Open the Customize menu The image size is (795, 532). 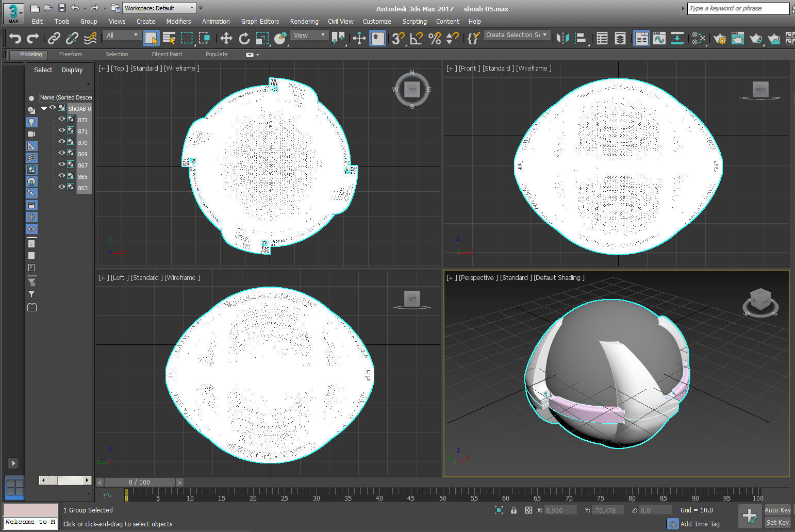coord(377,21)
